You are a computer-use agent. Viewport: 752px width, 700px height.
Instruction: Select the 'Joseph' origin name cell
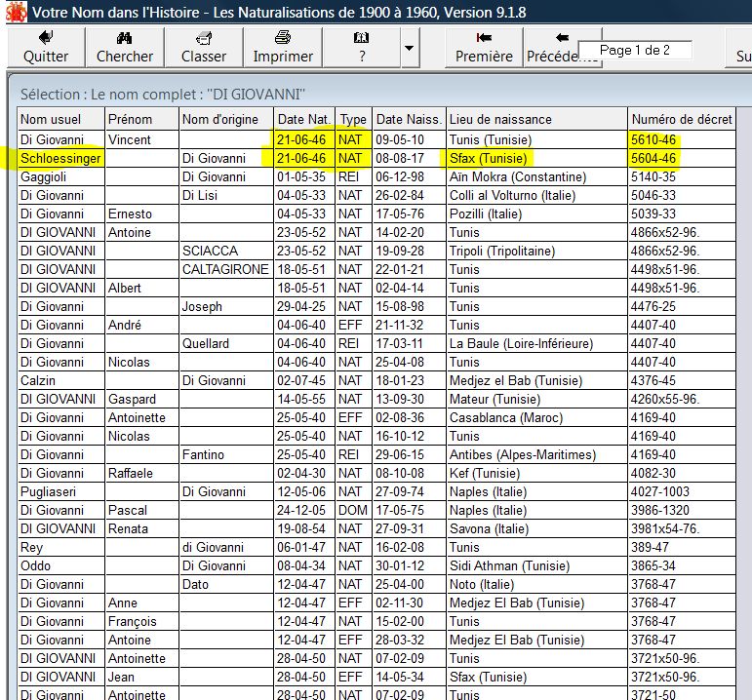click(x=226, y=306)
